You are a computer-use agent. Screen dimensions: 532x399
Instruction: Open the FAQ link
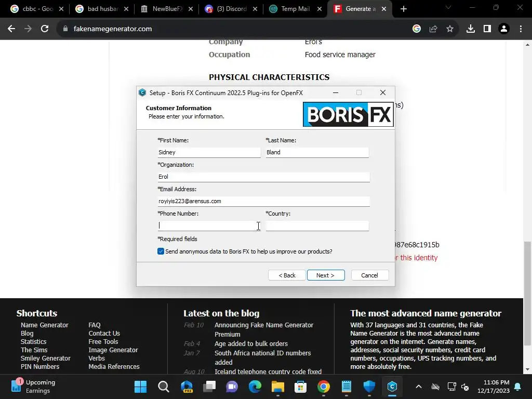point(95,325)
